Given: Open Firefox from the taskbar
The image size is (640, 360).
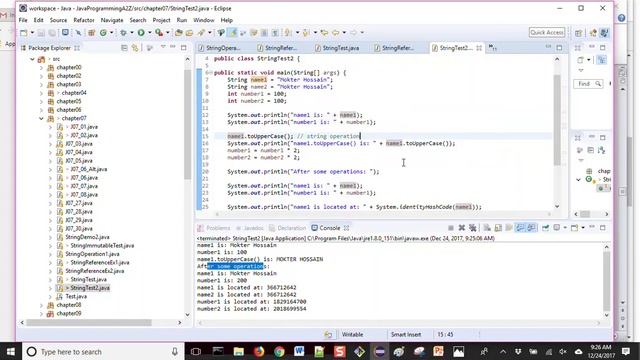Looking at the screenshot, I should [x=259, y=351].
